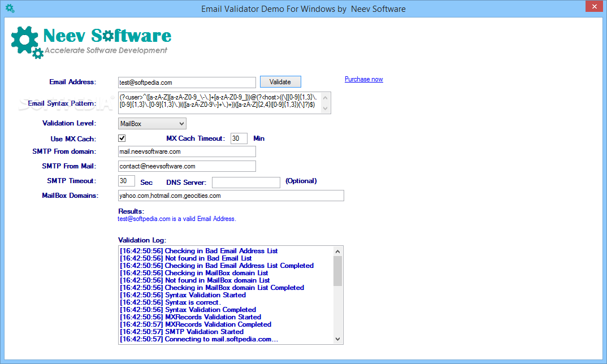Click the Email Address input field
The image size is (607, 364).
[x=187, y=83]
